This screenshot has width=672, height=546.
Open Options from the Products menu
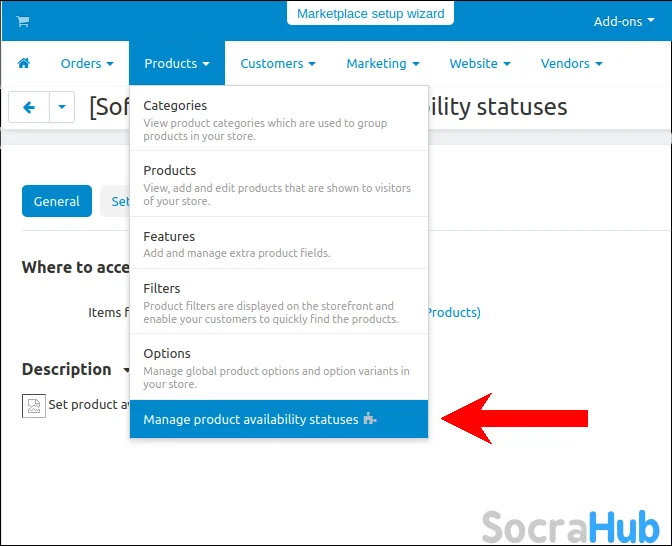pyautogui.click(x=167, y=353)
